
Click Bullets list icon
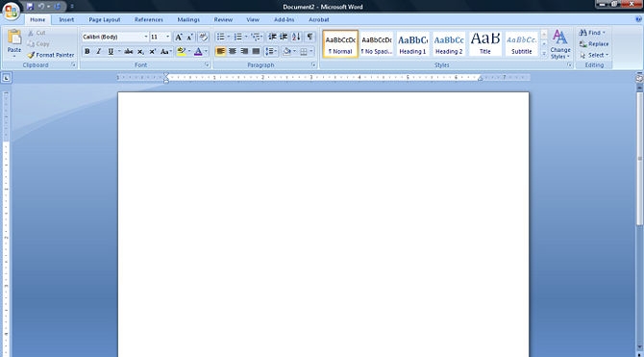click(221, 37)
